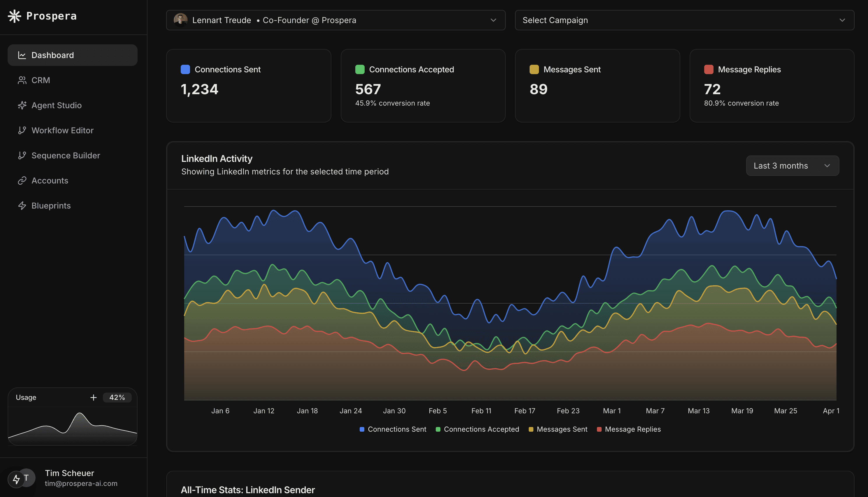
Task: Expand the Last 3 months period selector
Action: click(x=792, y=166)
